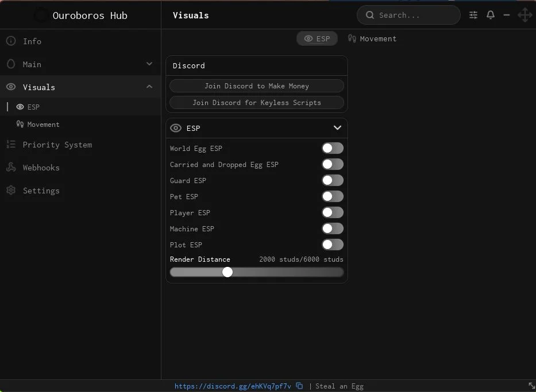Screen dimensions: 536x392
Task: Open notifications via the bell icon
Action: [491, 15]
